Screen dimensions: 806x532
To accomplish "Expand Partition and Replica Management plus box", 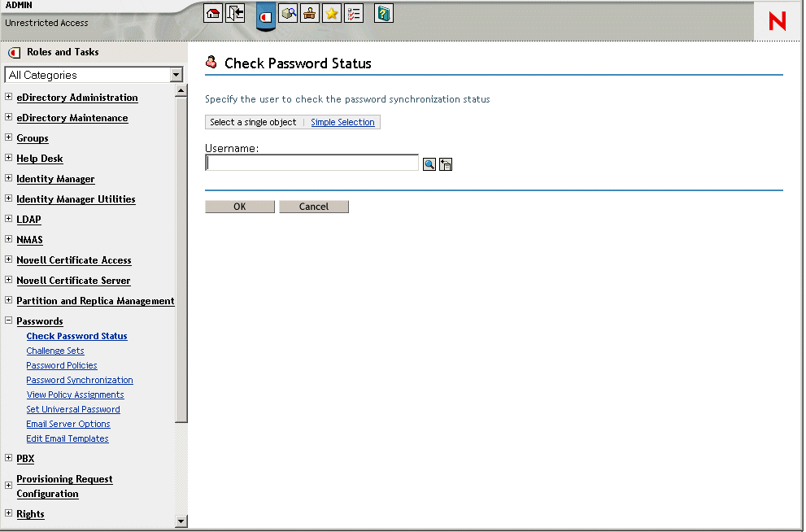I will coord(8,300).
